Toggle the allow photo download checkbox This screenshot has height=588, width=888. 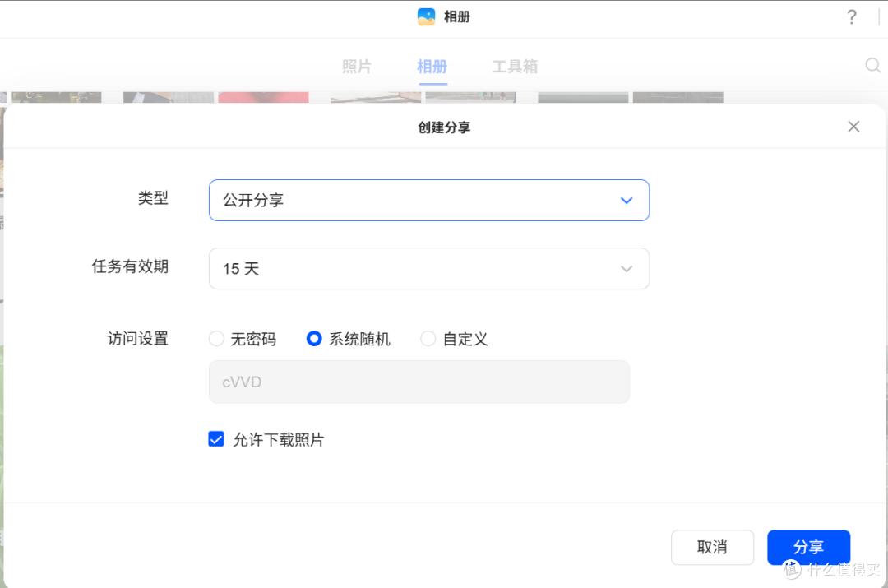pyautogui.click(x=216, y=439)
